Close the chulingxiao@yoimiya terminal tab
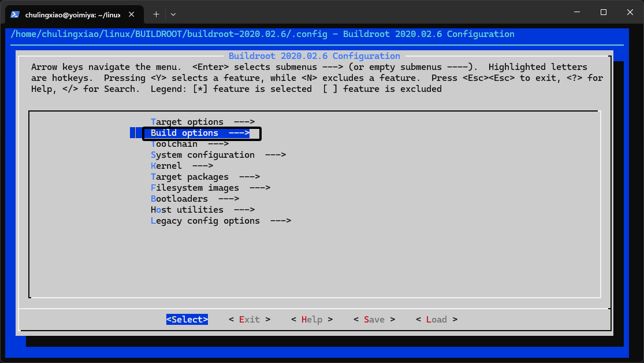 [x=132, y=14]
